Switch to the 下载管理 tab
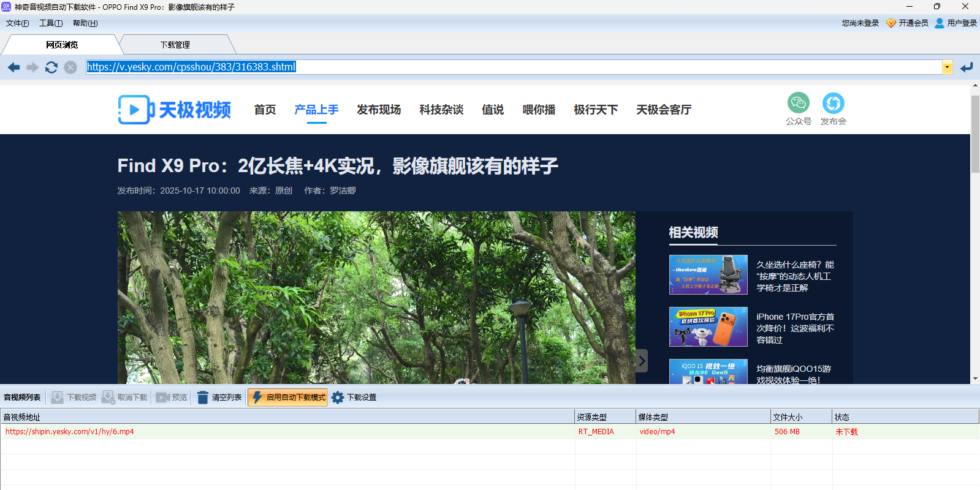This screenshot has width=980, height=490. pos(175,45)
